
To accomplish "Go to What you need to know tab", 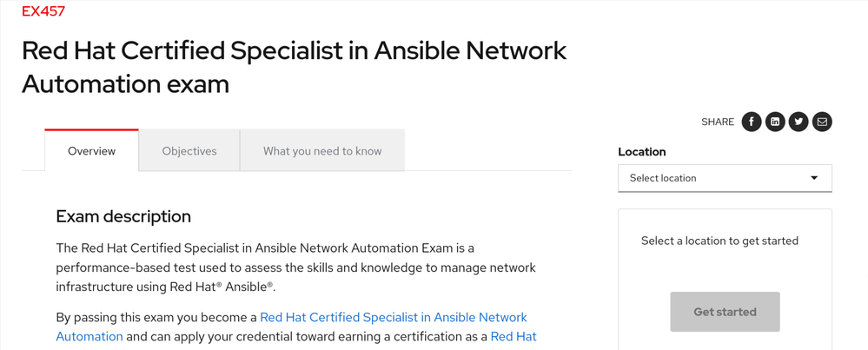I will pos(322,151).
